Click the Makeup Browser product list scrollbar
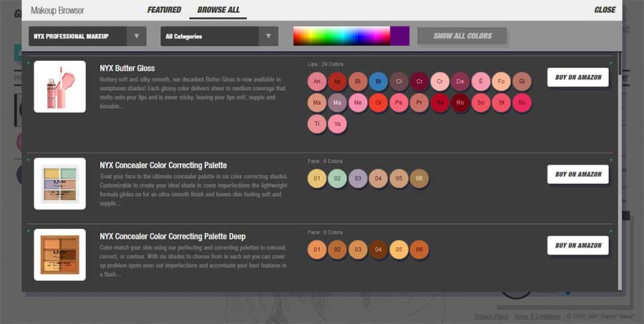Viewport: 644px width, 324px height. [620, 170]
